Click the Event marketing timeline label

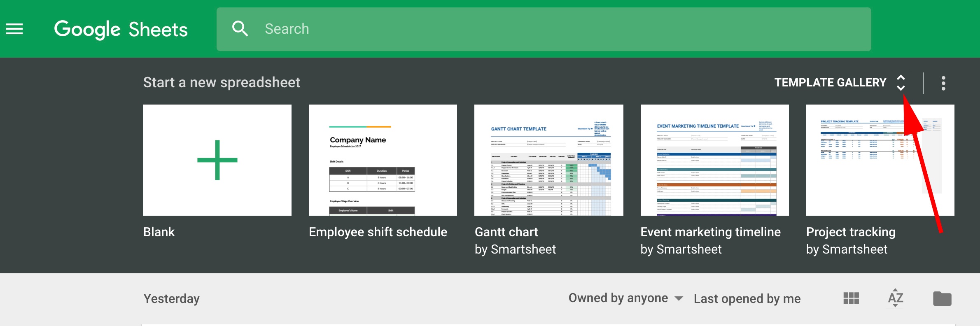coord(711,232)
